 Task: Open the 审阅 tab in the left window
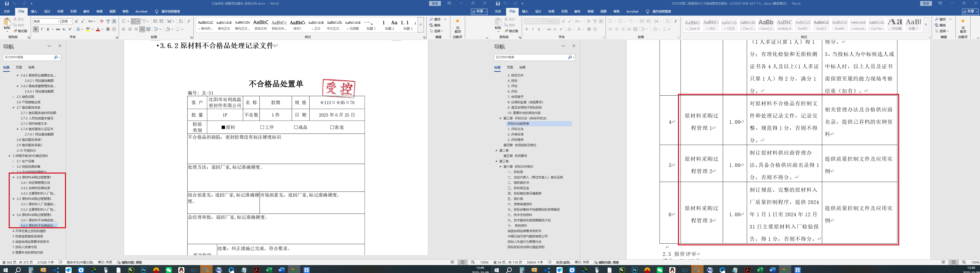point(99,12)
